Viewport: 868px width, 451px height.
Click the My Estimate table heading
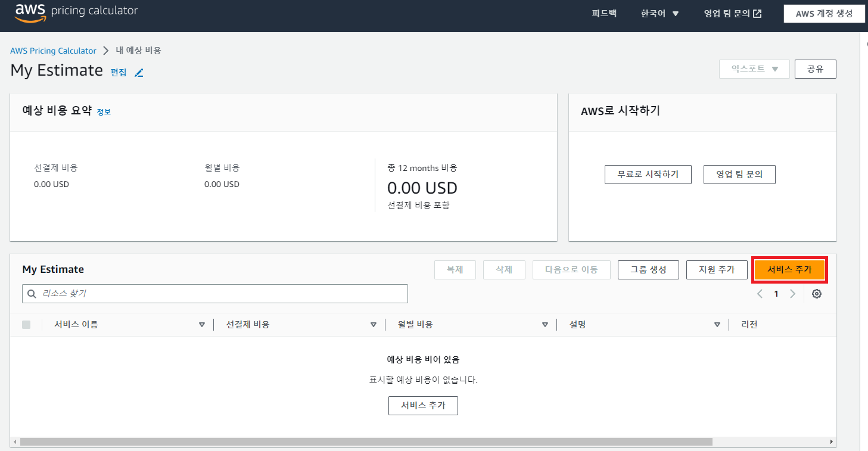53,269
